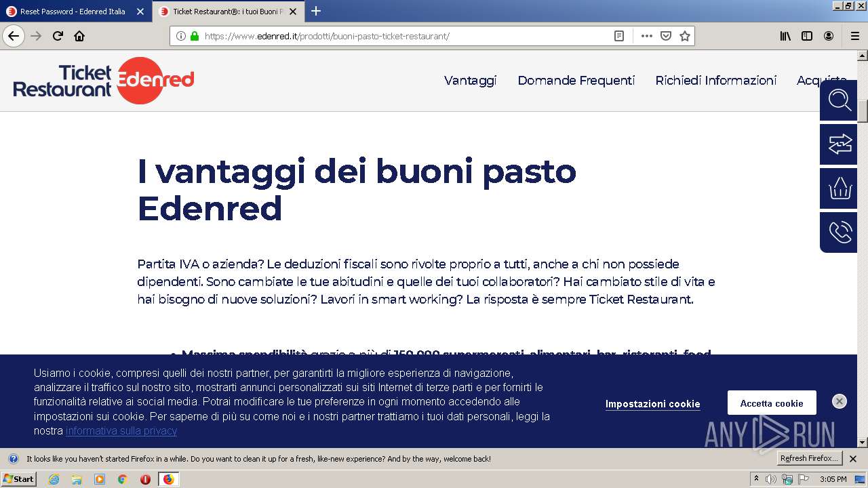Dismiss cookie banner with round X
This screenshot has height=488, width=868.
click(840, 401)
